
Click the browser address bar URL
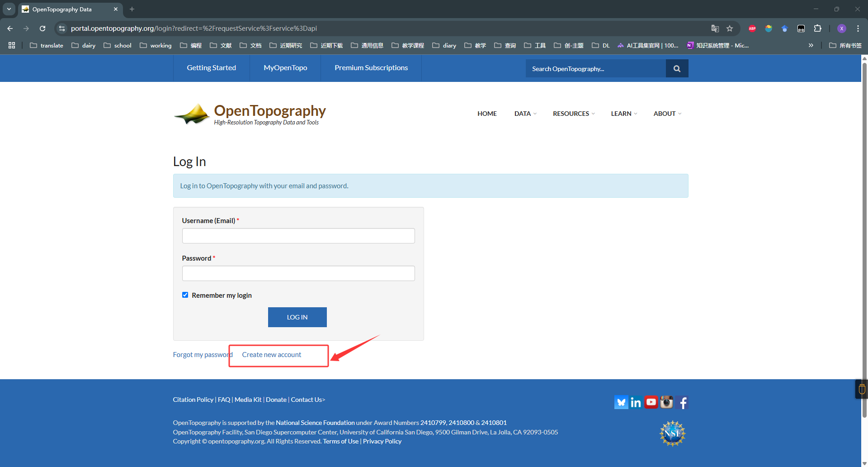(x=193, y=29)
